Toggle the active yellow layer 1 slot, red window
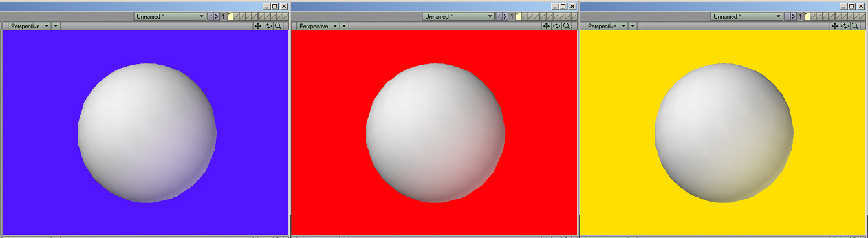This screenshot has height=238, width=868. coord(519,16)
